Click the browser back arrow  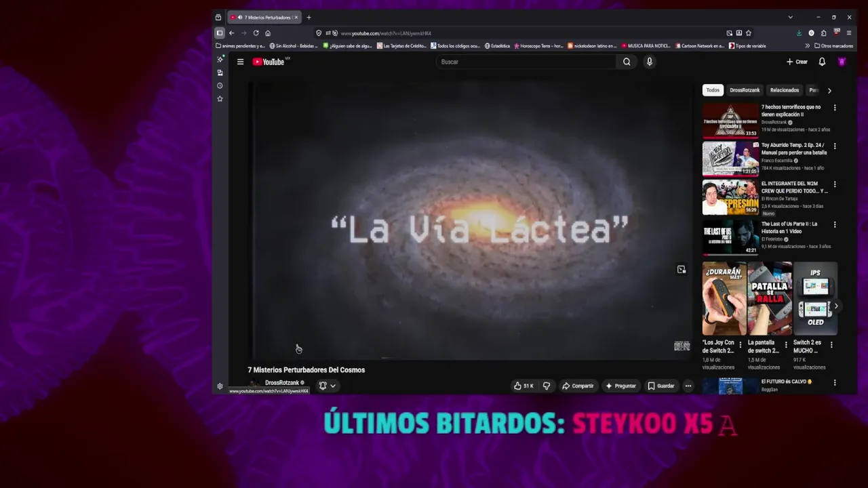[x=231, y=33]
